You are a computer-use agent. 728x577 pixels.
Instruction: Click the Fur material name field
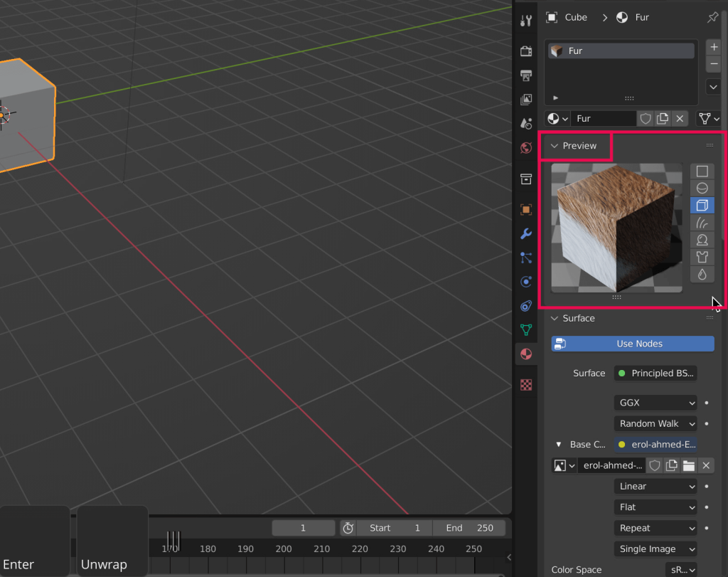coord(604,119)
